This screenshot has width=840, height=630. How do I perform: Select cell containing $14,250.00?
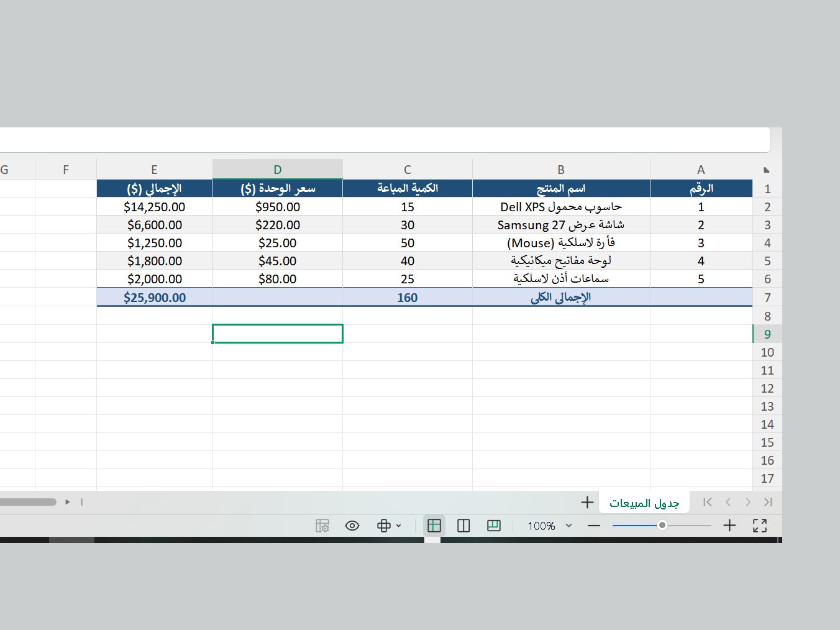155,207
